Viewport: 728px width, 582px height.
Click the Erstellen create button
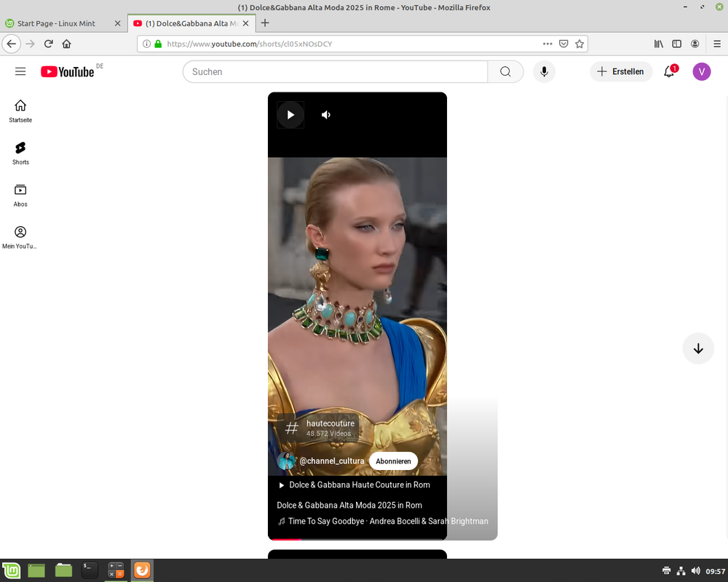point(621,71)
